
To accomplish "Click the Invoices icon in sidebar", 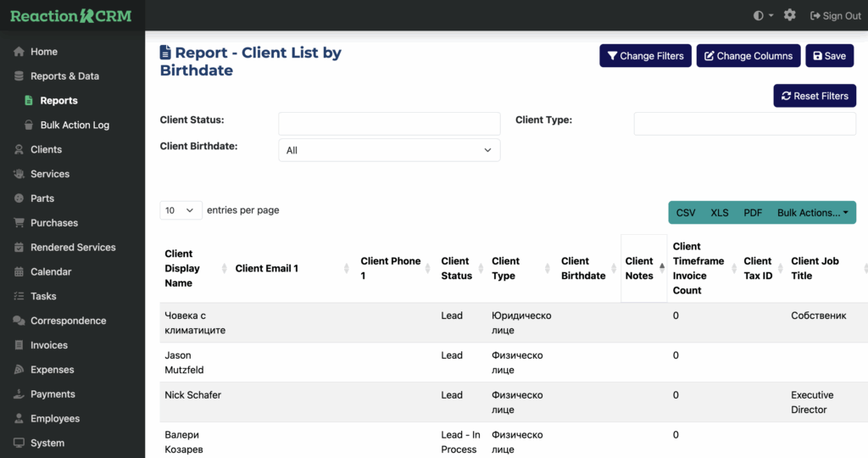I will (x=19, y=346).
